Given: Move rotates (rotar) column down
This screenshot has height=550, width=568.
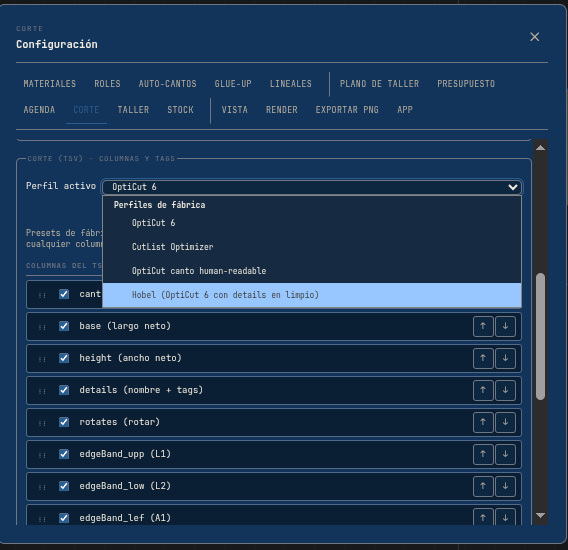Looking at the screenshot, I should coord(505,422).
